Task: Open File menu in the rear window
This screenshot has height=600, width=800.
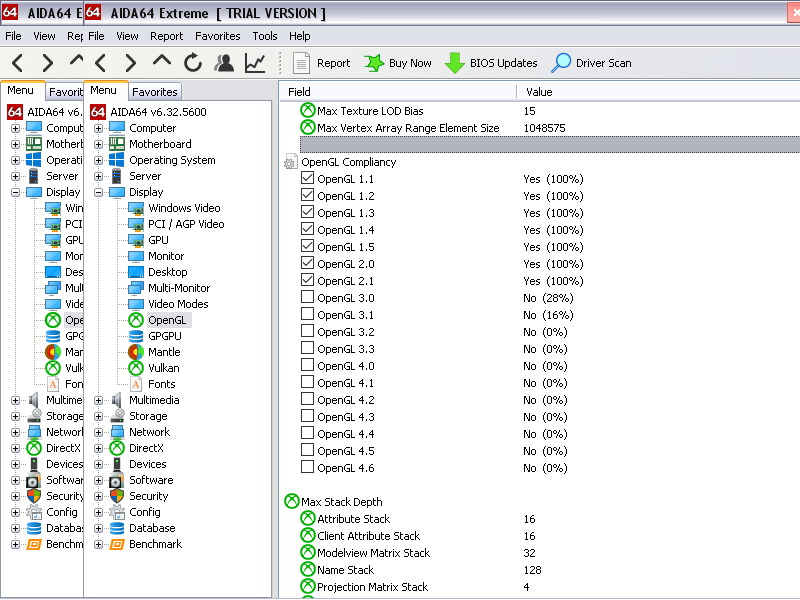Action: pyautogui.click(x=13, y=36)
